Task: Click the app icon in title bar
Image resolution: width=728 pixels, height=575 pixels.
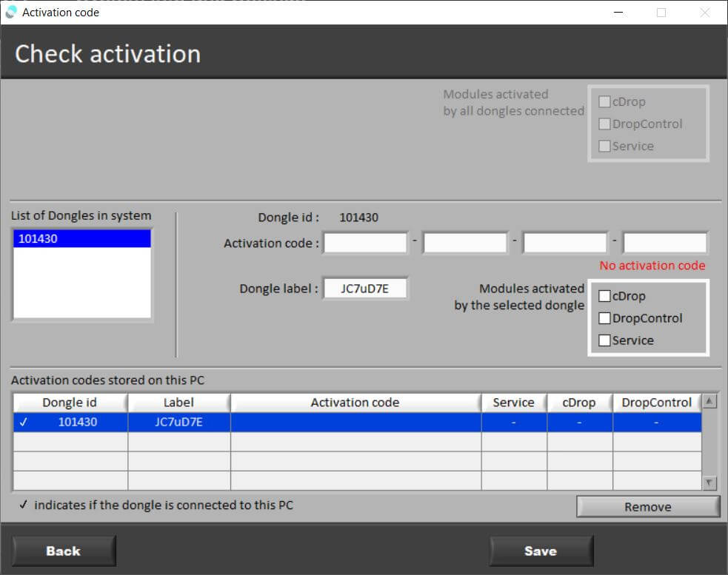Action: point(11,12)
